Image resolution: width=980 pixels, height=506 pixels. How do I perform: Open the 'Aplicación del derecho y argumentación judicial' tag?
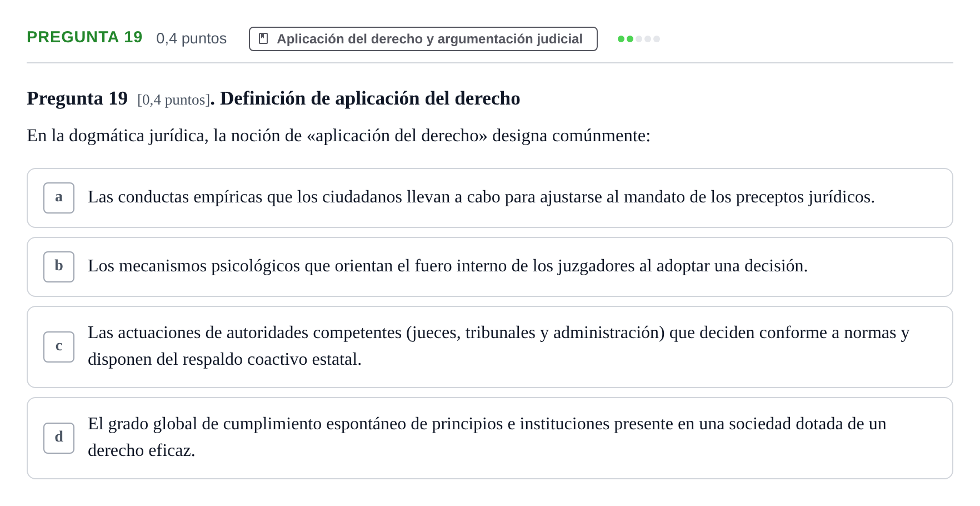[x=423, y=39]
